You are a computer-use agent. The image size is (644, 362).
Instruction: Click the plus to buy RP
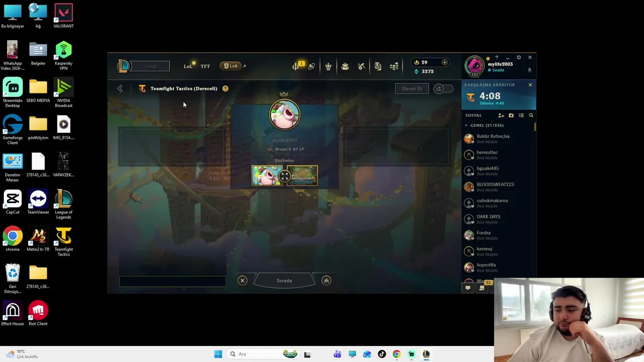(x=444, y=62)
